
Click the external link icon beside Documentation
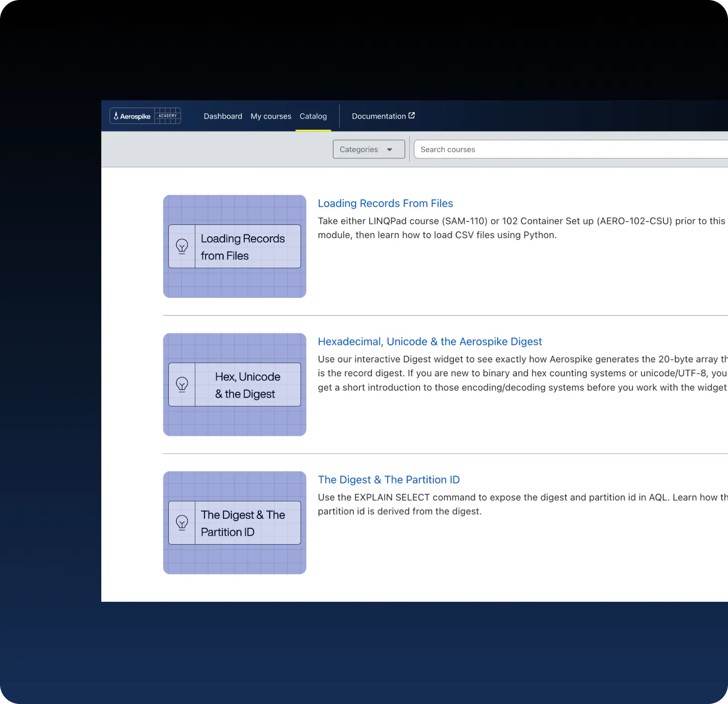point(412,116)
